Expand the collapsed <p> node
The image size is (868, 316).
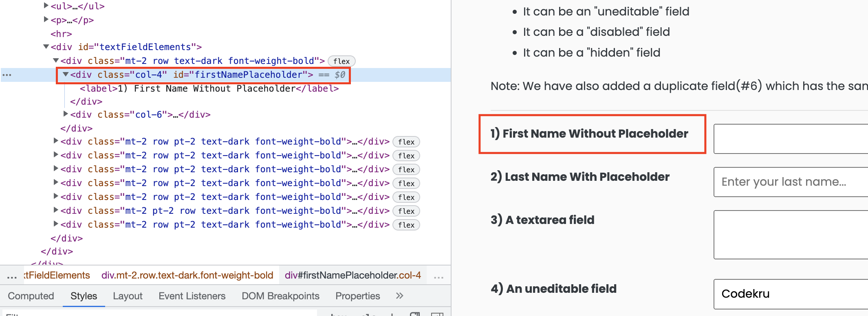click(45, 19)
